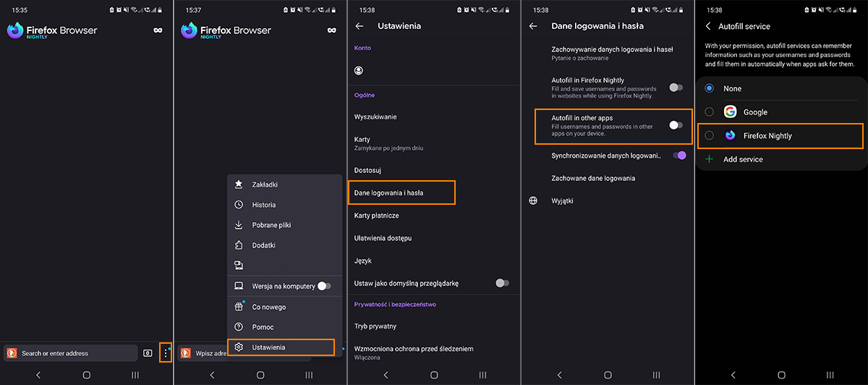The image size is (868, 385).
Task: Toggle 'Wersja na komputery' switch
Action: 324,286
